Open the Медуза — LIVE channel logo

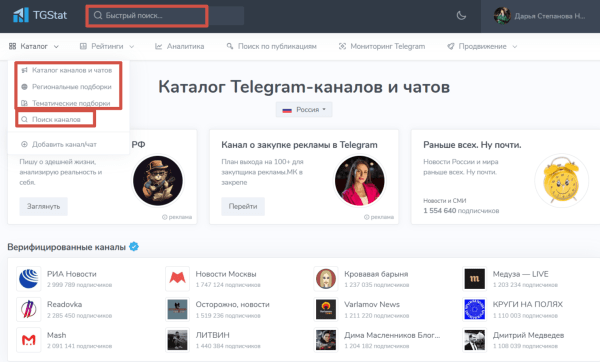click(474, 279)
